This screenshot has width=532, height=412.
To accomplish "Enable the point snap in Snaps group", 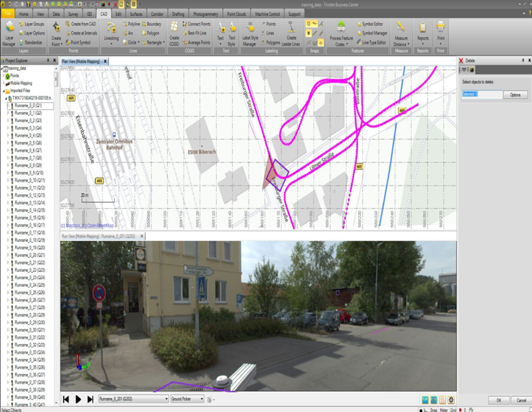I will 309,22.
